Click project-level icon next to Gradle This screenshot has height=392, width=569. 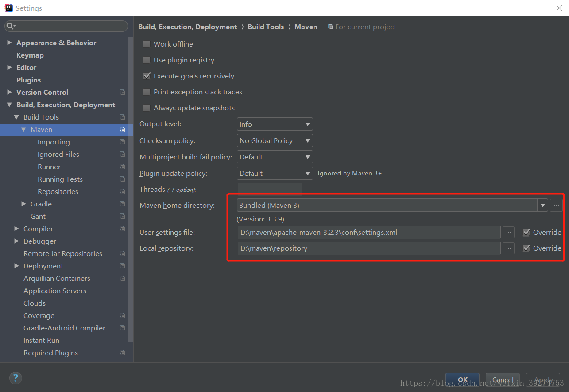coord(122,204)
